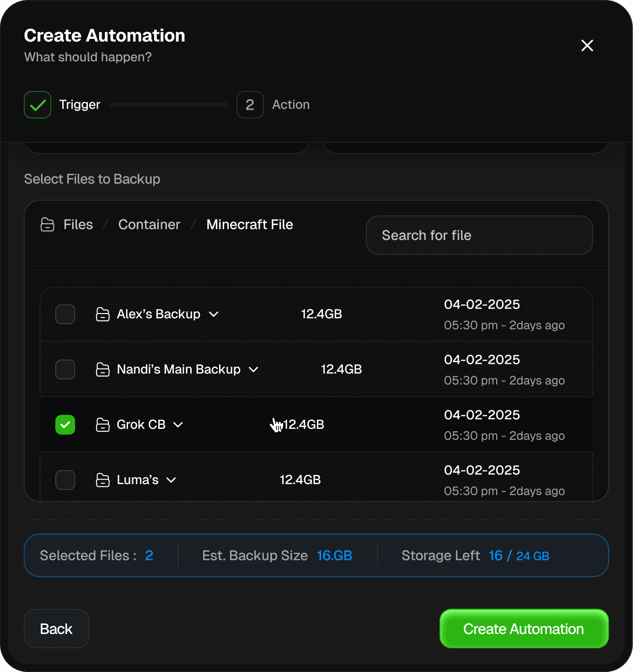
Task: Click the 12.4GB size in Luma's row
Action: coord(300,480)
